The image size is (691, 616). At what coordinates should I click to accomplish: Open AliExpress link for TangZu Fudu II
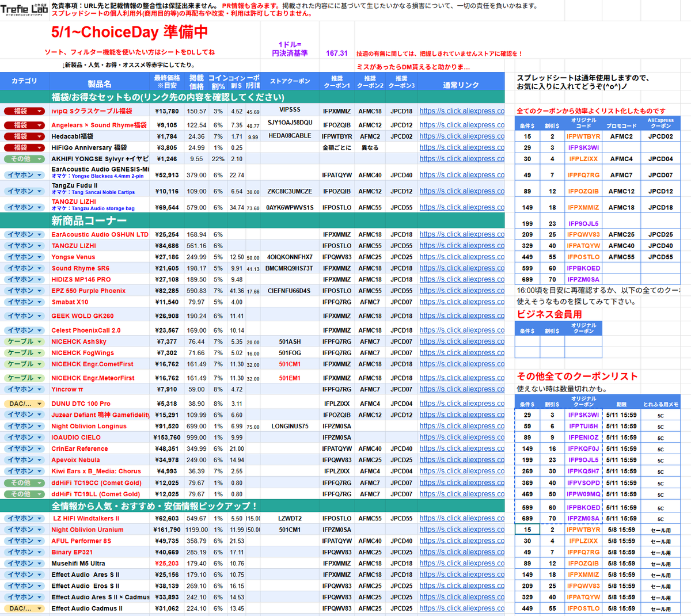tap(462, 191)
